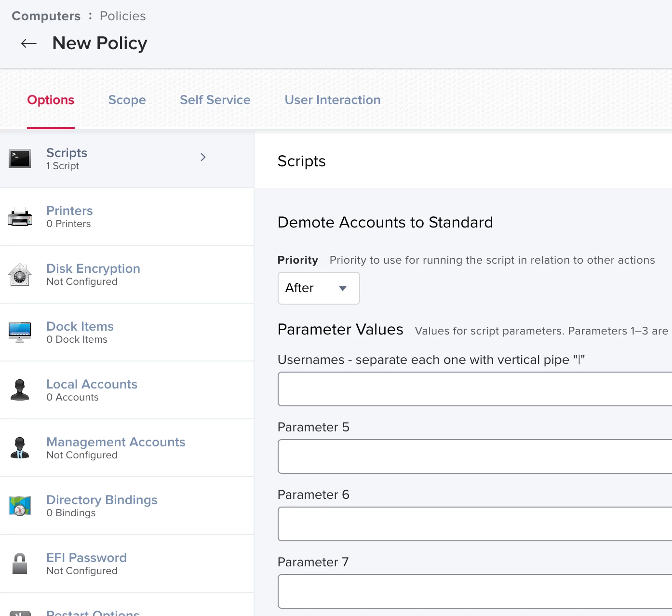Viewport: 672px width, 616px height.
Task: Open the User Interaction tab
Action: coord(333,100)
